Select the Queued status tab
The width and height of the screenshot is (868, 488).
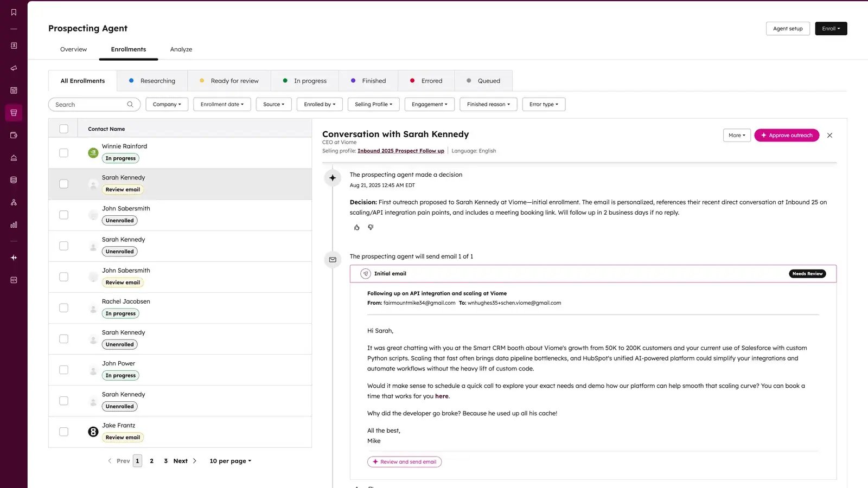[x=483, y=81]
